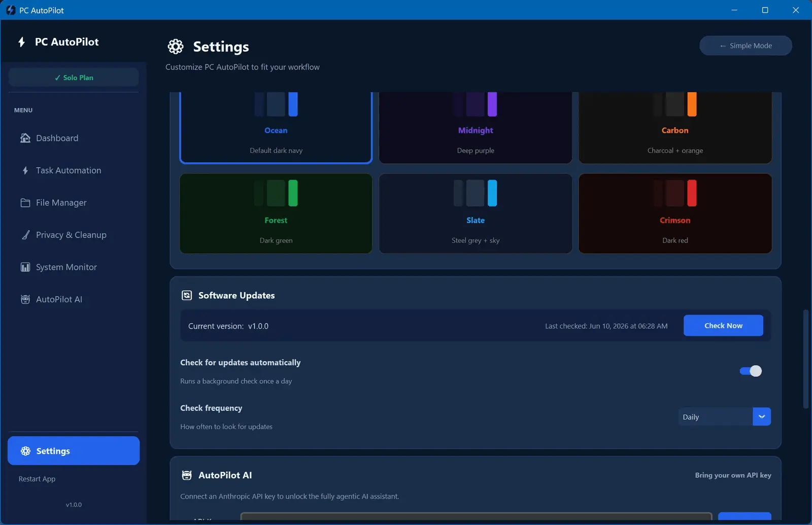This screenshot has width=812, height=525.
Task: Click the API key input field
Action: [476, 516]
